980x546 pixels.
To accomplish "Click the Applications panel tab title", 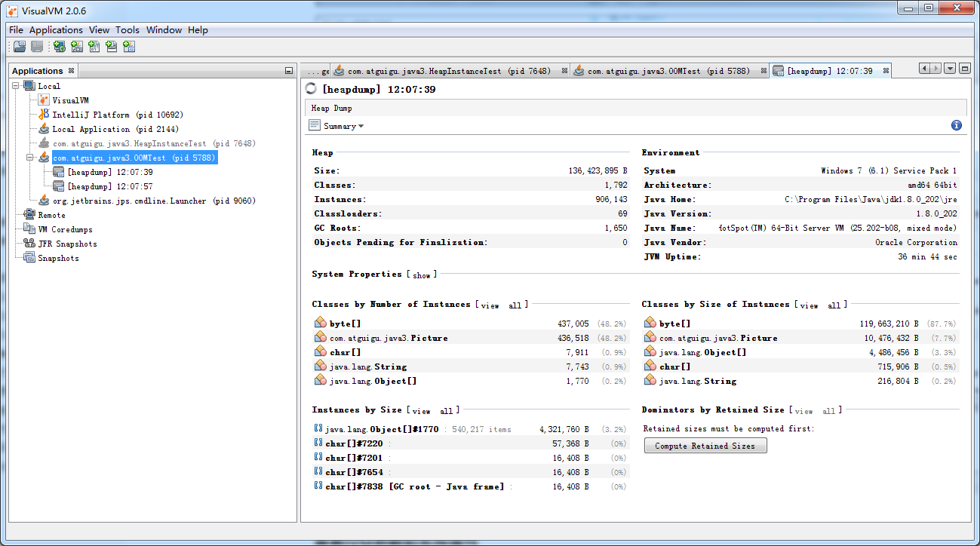I will click(37, 71).
